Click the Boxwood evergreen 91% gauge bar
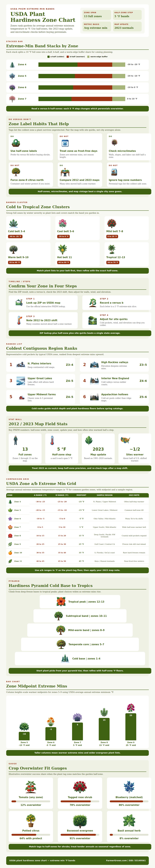 (x=80, y=835)
